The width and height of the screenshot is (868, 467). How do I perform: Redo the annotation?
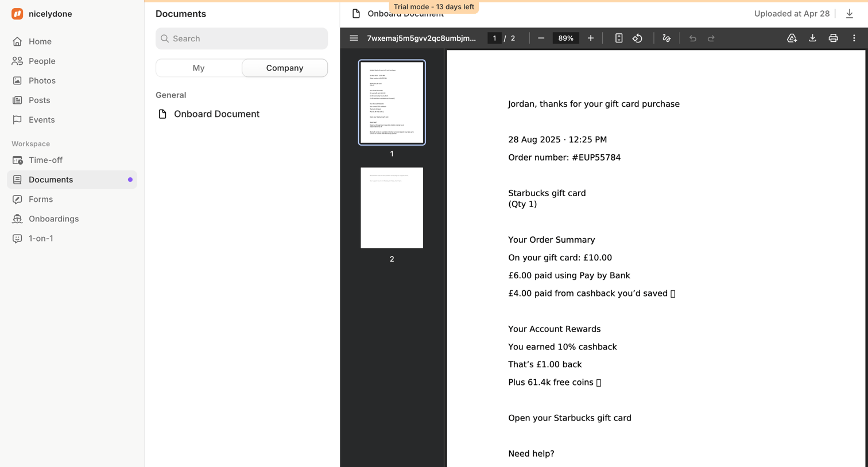click(x=711, y=38)
